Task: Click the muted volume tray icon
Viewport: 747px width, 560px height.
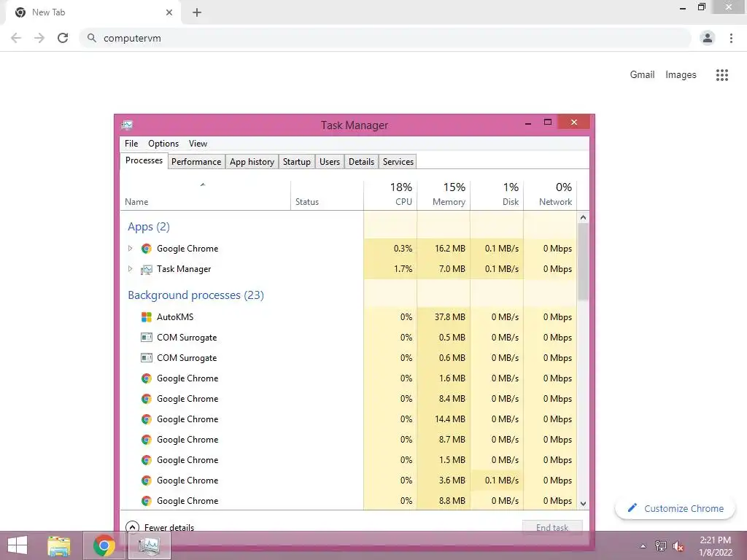Action: [x=678, y=546]
